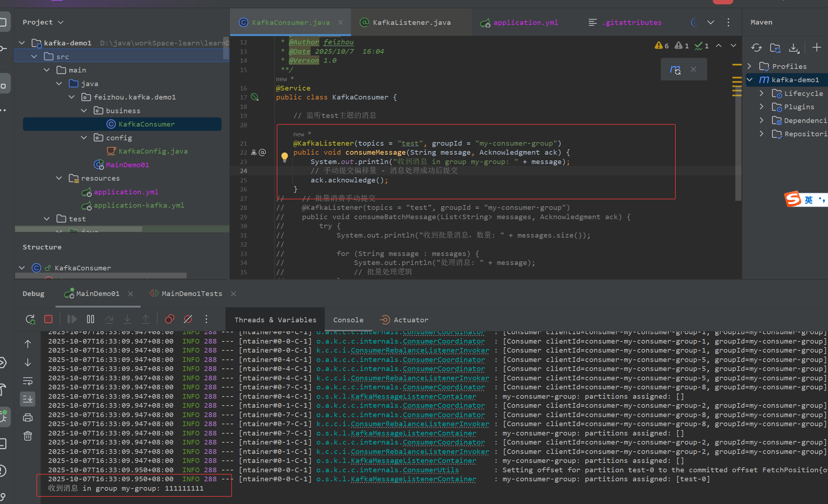Image resolution: width=828 pixels, height=504 pixels.
Task: Expand the Lifecycle node in Maven
Action: [x=761, y=93]
